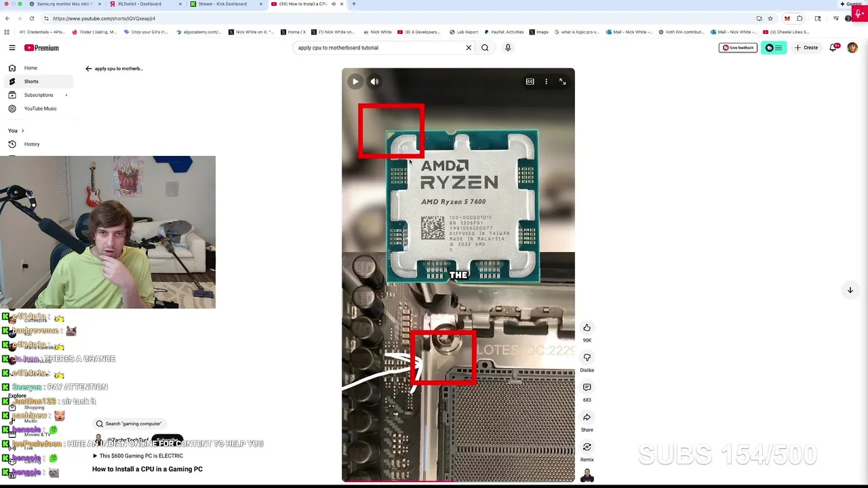
Task: Open the Chrome profile avatar menu
Action: (848, 18)
